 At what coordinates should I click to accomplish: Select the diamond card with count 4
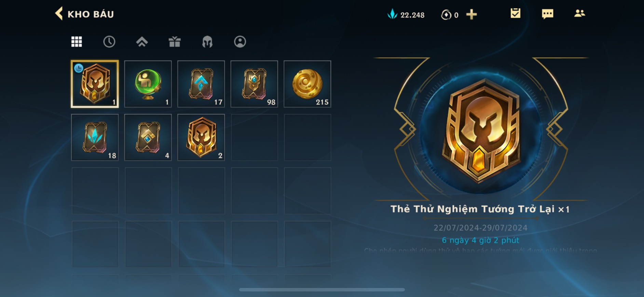tap(148, 137)
